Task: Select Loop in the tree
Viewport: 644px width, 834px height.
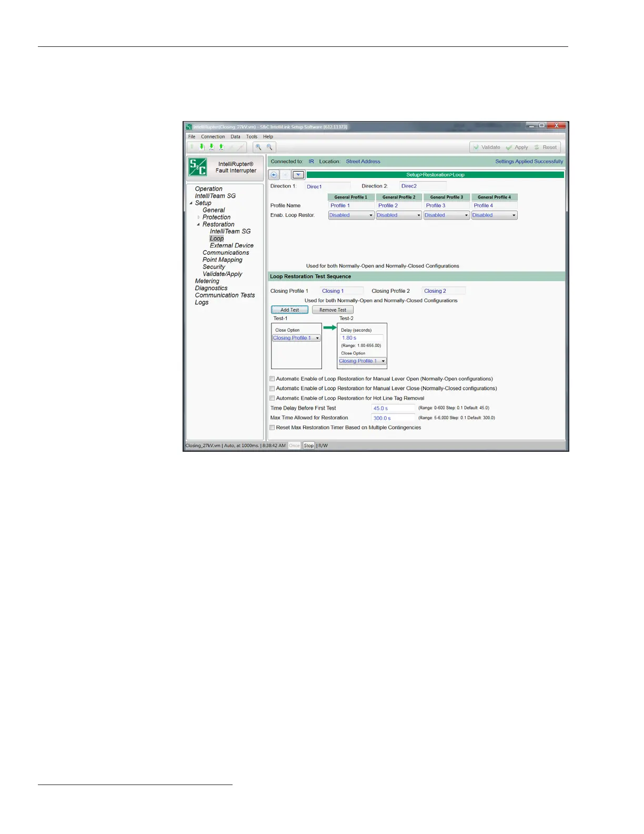Action: click(x=217, y=239)
